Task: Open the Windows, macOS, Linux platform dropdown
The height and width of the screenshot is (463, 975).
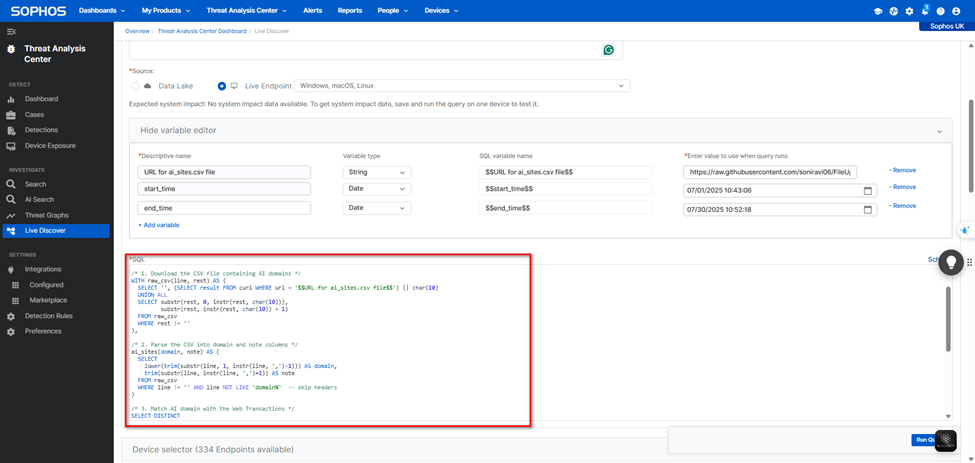Action: pyautogui.click(x=461, y=86)
